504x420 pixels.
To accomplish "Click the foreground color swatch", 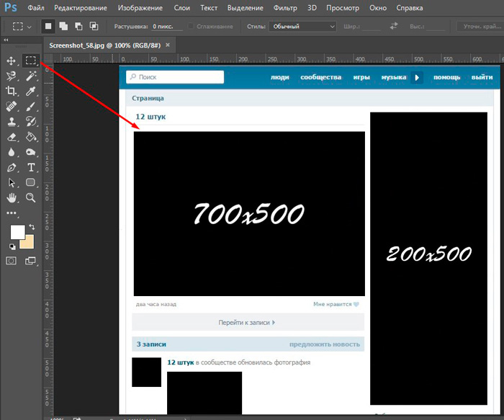I will [17, 232].
